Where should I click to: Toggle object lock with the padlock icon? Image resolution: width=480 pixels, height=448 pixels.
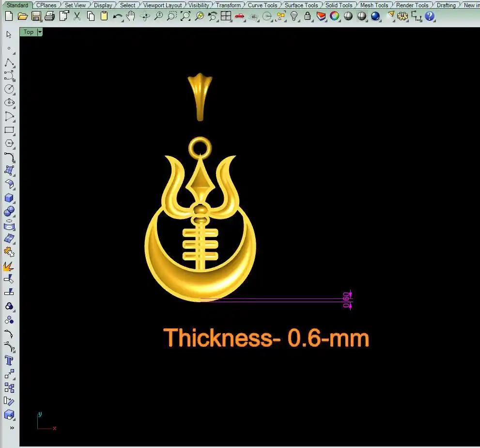point(308,16)
